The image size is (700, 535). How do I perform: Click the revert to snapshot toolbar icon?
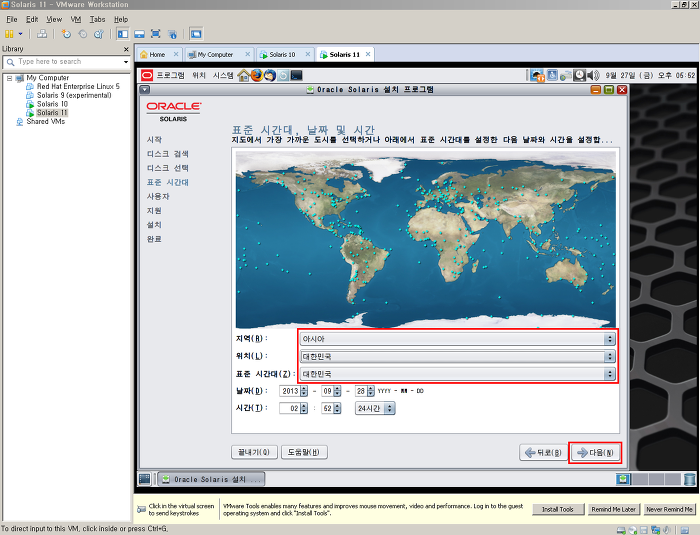tap(83, 34)
